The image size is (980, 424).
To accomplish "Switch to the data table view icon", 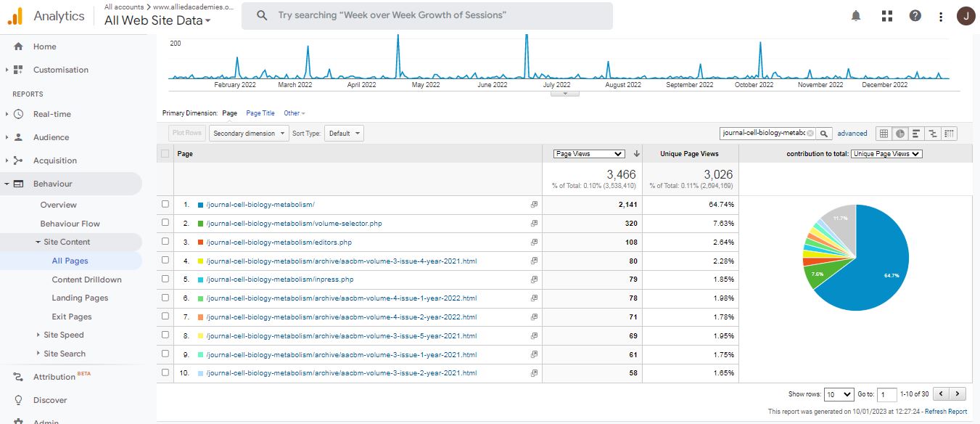I will click(x=884, y=134).
